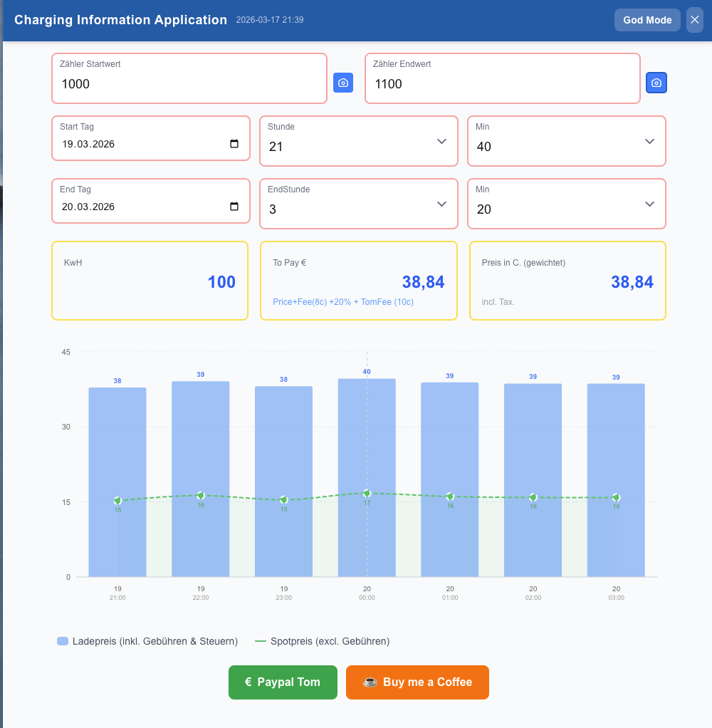712x728 pixels.
Task: Toggle Spotpreis series in chart legend
Action: click(330, 641)
